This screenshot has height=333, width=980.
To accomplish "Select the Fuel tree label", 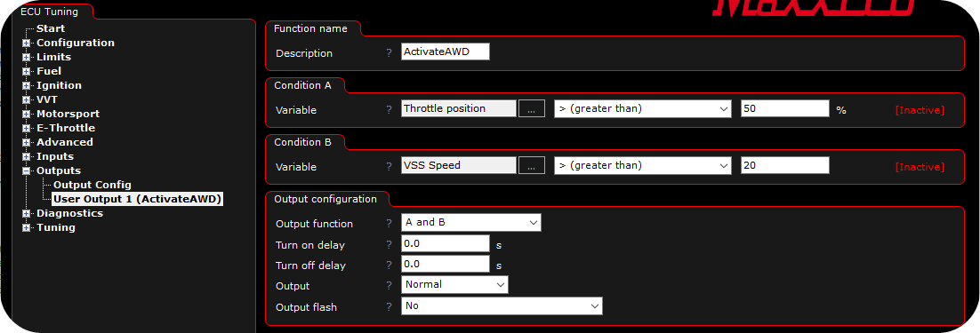I will (49, 72).
